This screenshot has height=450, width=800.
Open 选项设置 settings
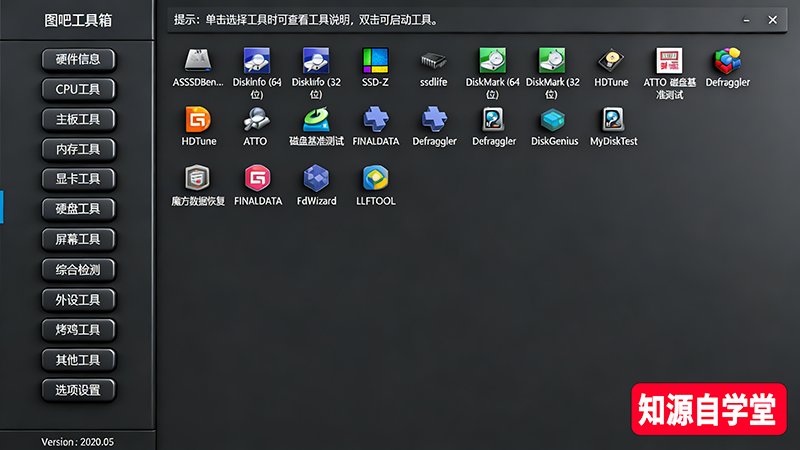[78, 390]
